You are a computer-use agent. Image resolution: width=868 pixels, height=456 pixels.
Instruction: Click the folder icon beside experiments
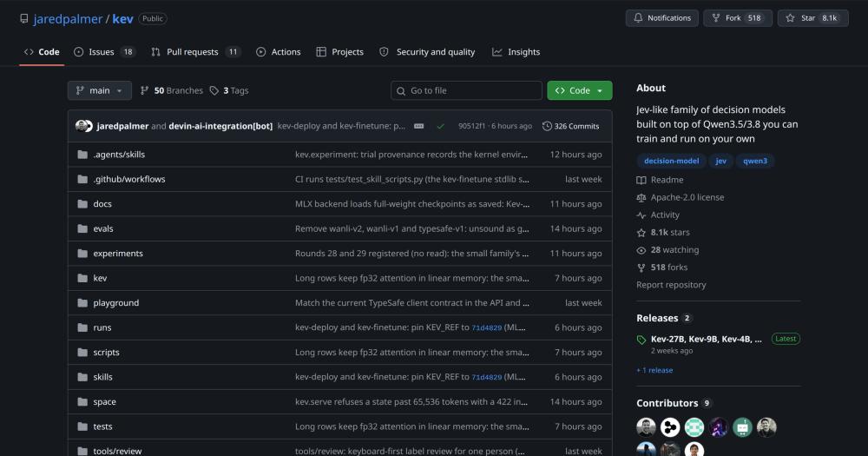coord(82,254)
